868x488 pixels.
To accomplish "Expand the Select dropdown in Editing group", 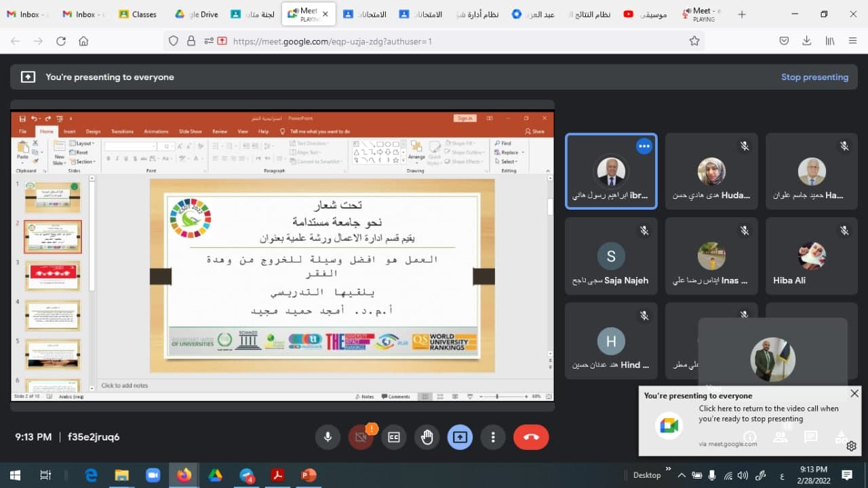I will coord(507,162).
